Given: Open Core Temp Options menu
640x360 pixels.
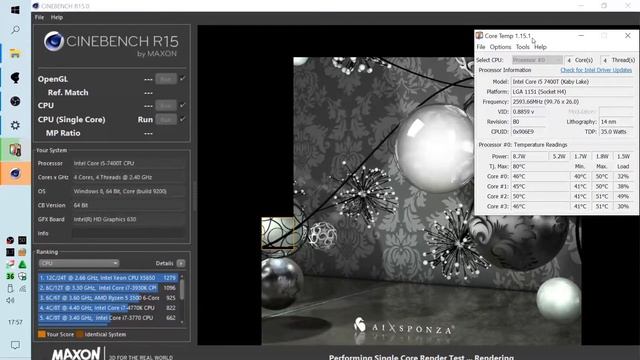Looking at the screenshot, I should (x=500, y=47).
